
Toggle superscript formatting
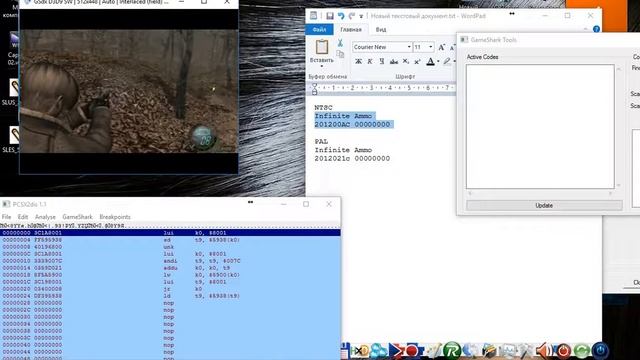pos(417,62)
